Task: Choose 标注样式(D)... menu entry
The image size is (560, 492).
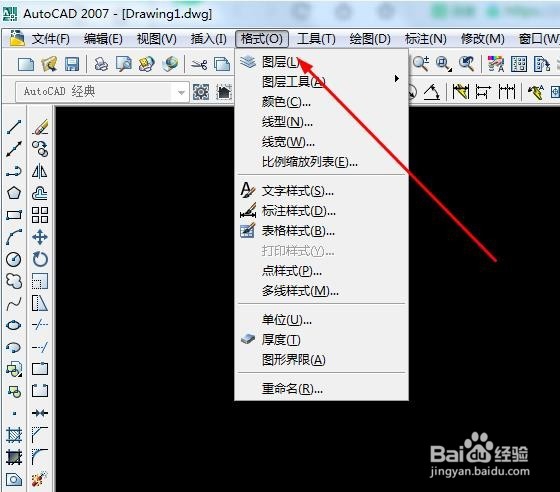Action: click(x=321, y=211)
